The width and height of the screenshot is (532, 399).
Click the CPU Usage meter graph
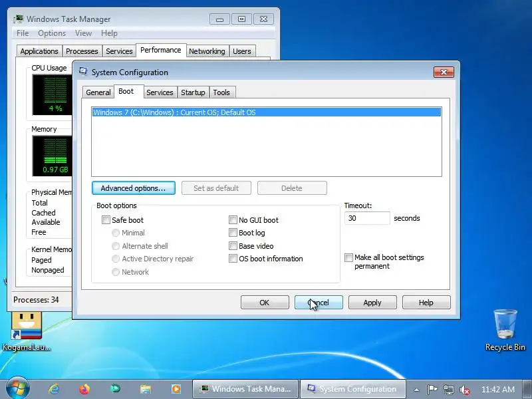(x=53, y=95)
